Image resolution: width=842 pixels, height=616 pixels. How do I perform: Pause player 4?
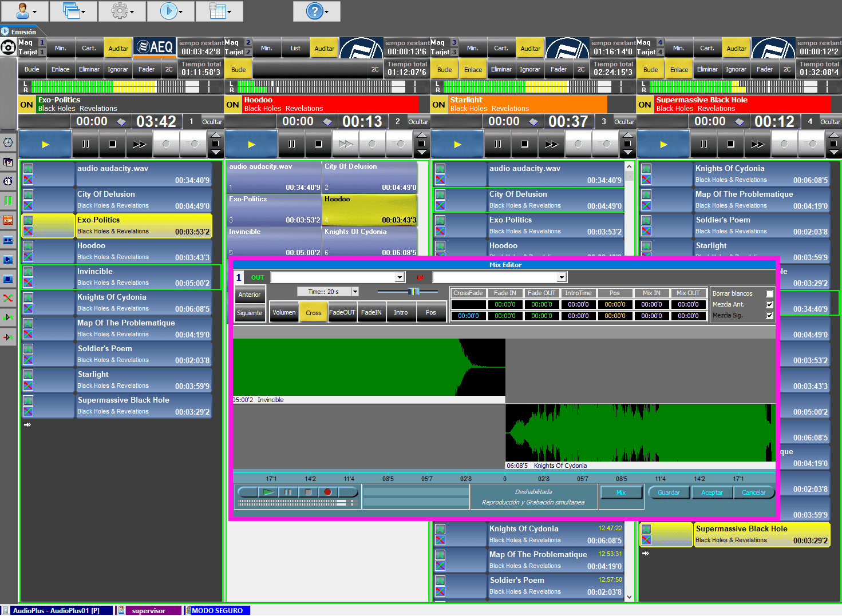point(704,144)
